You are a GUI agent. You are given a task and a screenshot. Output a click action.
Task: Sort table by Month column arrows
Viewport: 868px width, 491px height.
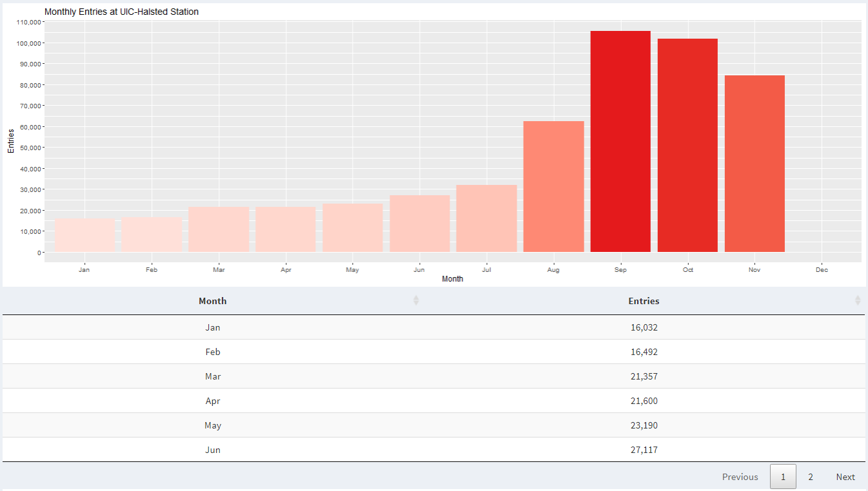pyautogui.click(x=416, y=300)
